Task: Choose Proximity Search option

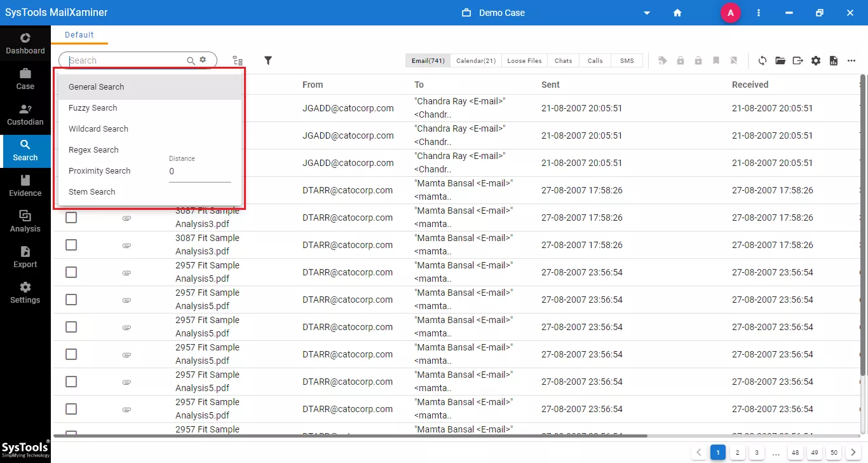Action: pyautogui.click(x=100, y=171)
